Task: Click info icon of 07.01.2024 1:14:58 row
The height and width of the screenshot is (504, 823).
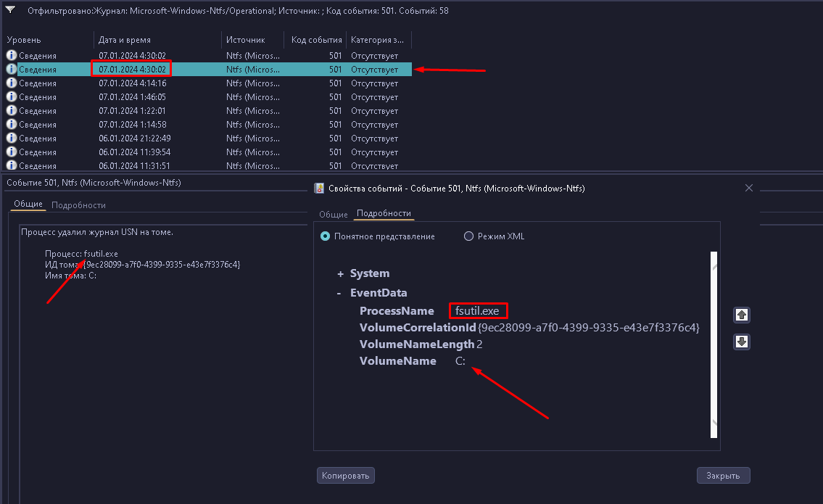Action: pyautogui.click(x=12, y=125)
